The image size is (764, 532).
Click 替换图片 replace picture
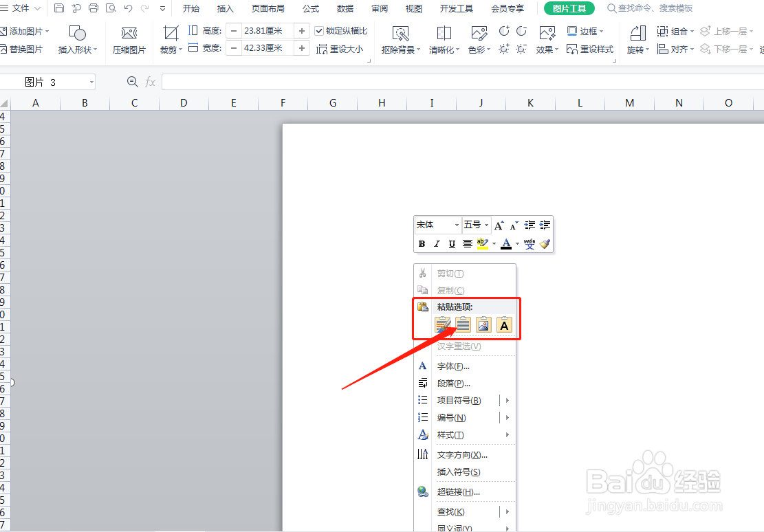coord(21,49)
